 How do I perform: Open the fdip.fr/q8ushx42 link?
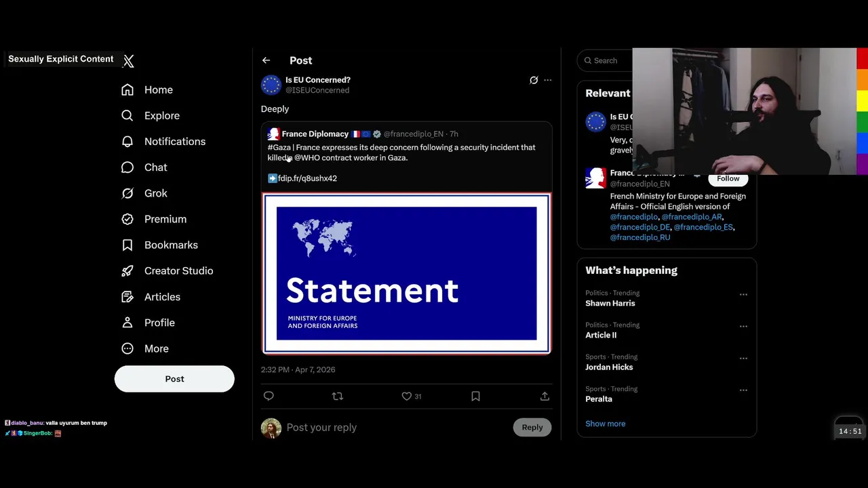tap(307, 178)
